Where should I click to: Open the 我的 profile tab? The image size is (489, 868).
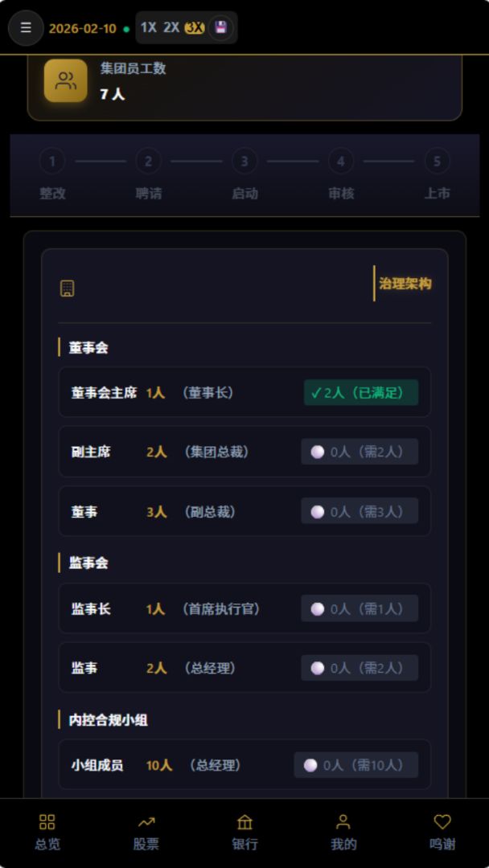pyautogui.click(x=343, y=822)
